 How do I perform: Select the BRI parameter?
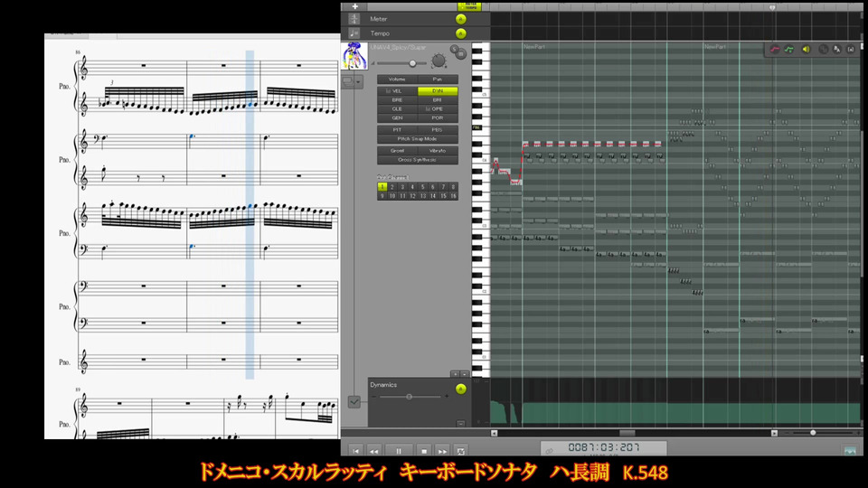pos(438,100)
